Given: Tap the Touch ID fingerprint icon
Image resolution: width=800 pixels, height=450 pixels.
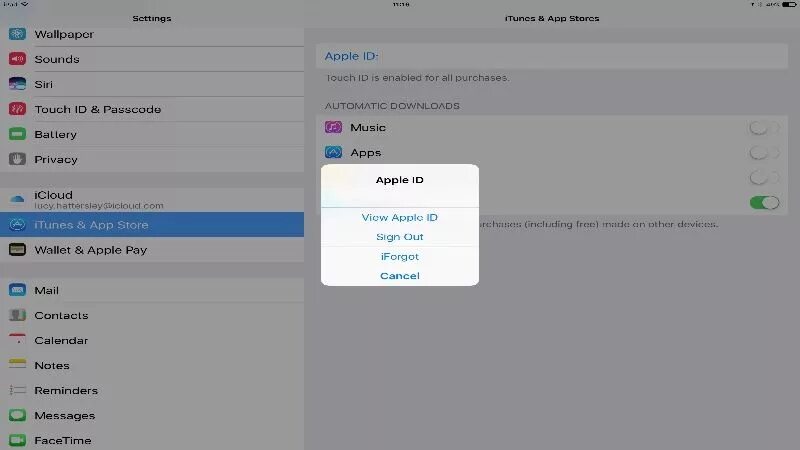Looking at the screenshot, I should (17, 109).
